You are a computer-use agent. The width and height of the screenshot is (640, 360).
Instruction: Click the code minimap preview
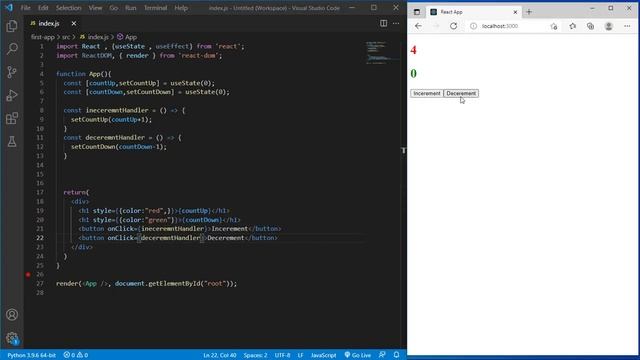click(382, 52)
